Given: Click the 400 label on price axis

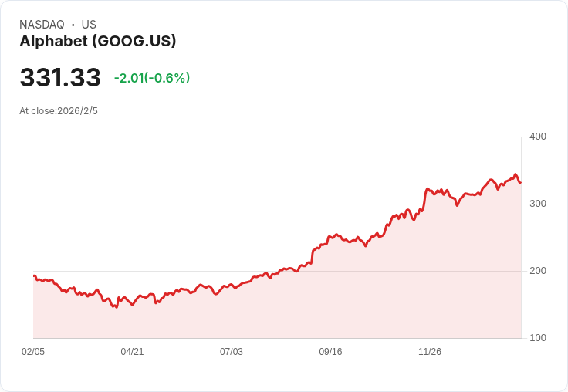Looking at the screenshot, I should click(x=537, y=137).
